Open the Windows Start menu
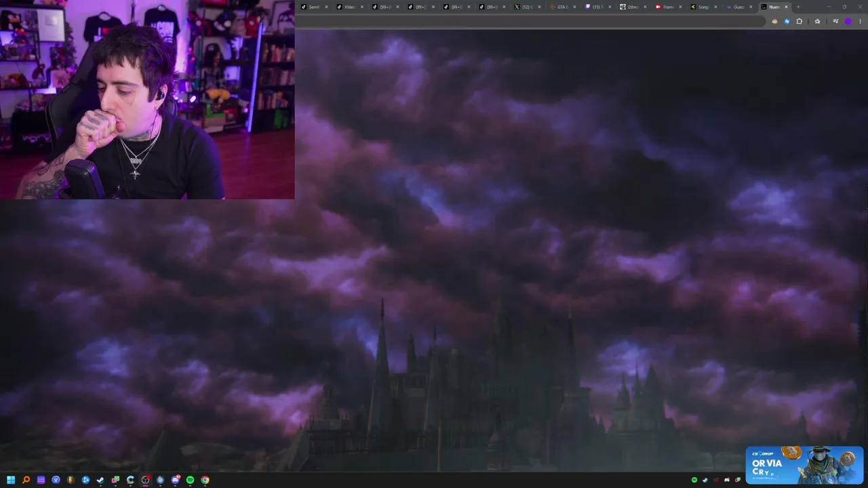Image resolution: width=868 pixels, height=488 pixels. point(11,480)
